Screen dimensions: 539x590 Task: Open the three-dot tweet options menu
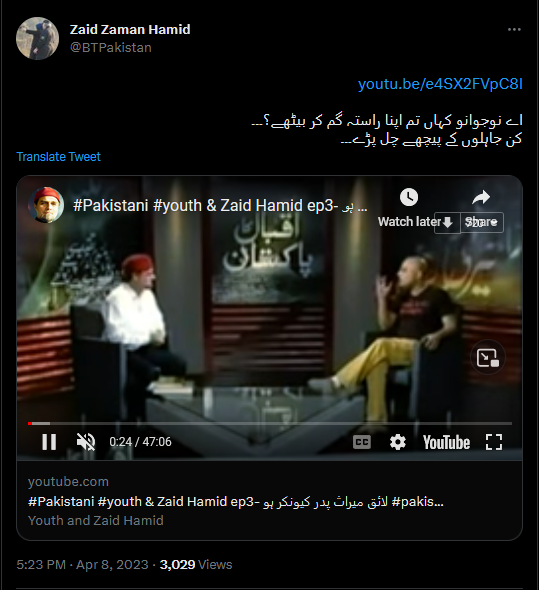[514, 29]
